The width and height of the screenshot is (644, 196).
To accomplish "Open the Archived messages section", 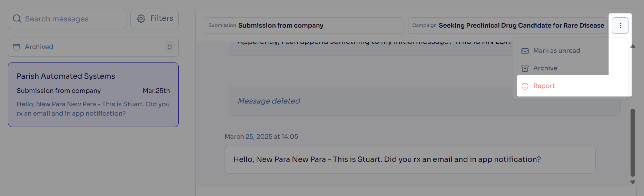I will pyautogui.click(x=93, y=47).
